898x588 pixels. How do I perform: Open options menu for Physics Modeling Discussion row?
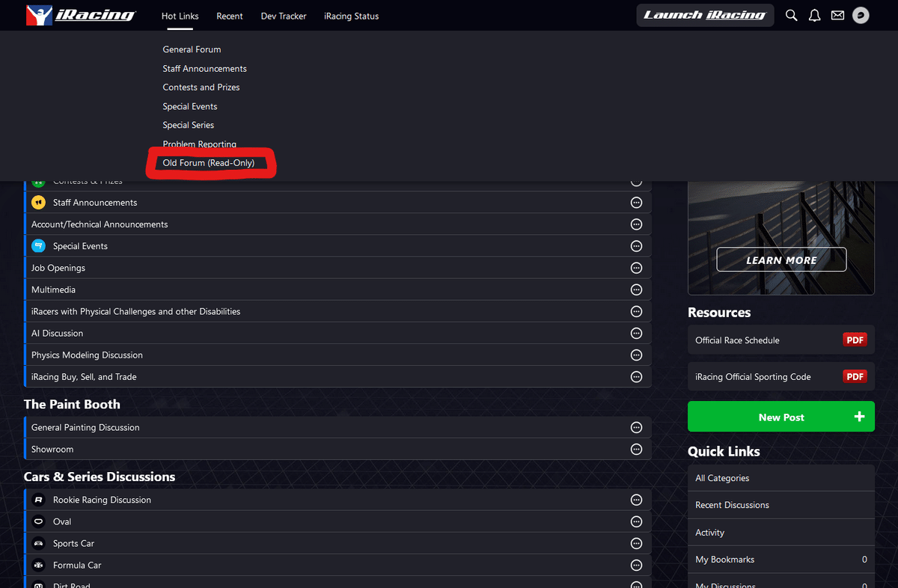pyautogui.click(x=636, y=355)
